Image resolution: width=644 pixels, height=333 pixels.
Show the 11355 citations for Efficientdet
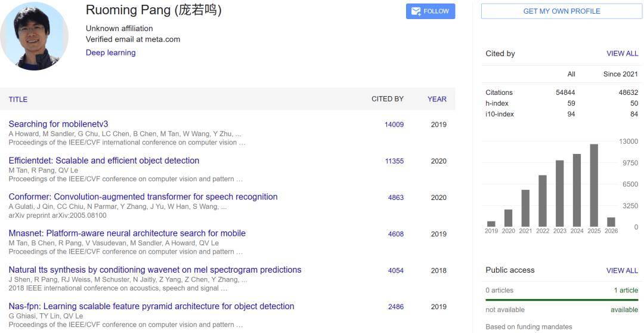pyautogui.click(x=394, y=161)
